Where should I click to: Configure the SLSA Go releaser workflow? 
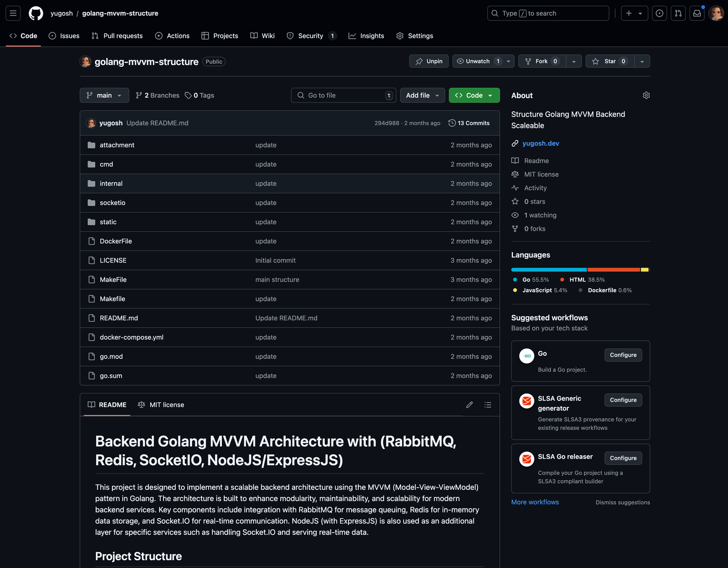coord(623,458)
